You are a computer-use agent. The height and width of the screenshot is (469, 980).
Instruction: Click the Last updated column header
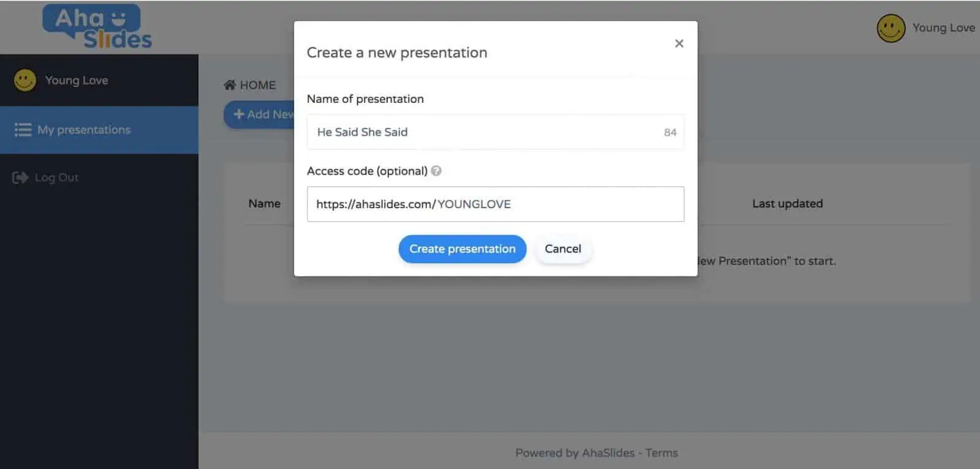(787, 204)
